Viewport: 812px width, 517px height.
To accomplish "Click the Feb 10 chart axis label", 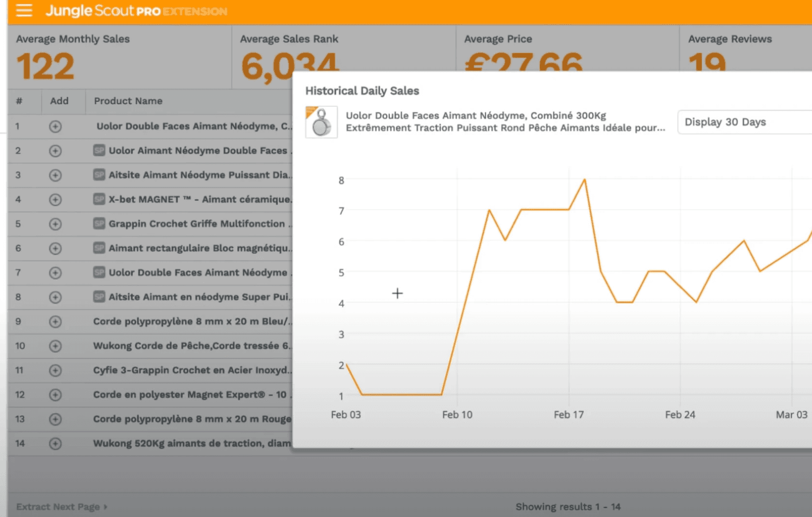I will (457, 415).
